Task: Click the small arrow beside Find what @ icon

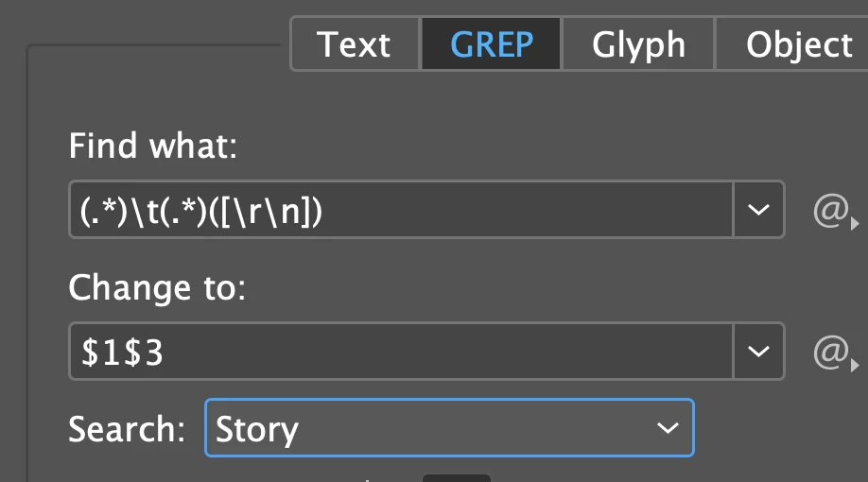Action: (x=855, y=224)
